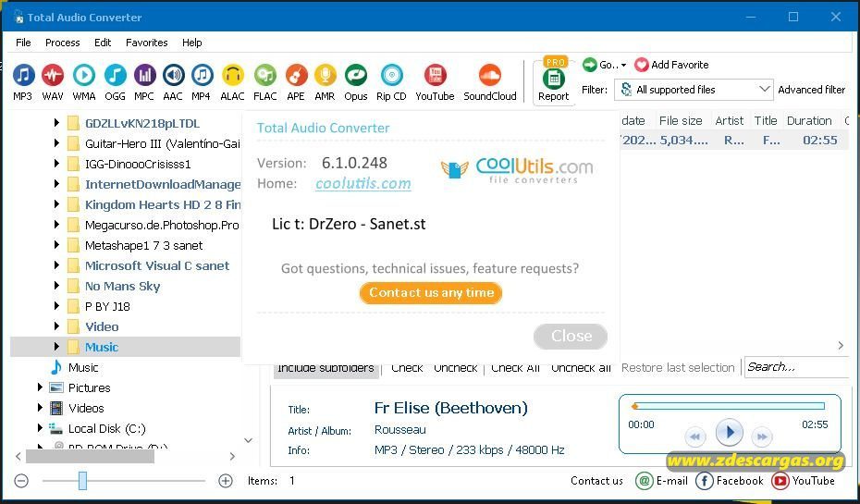Expand the No Mans Sky folder
860x504 pixels.
tap(56, 285)
